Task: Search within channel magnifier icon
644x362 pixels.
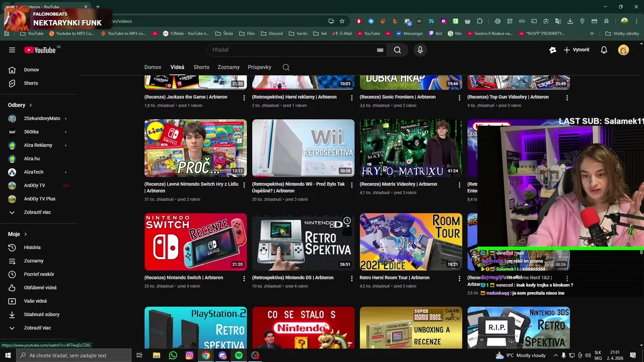Action: pyautogui.click(x=286, y=67)
